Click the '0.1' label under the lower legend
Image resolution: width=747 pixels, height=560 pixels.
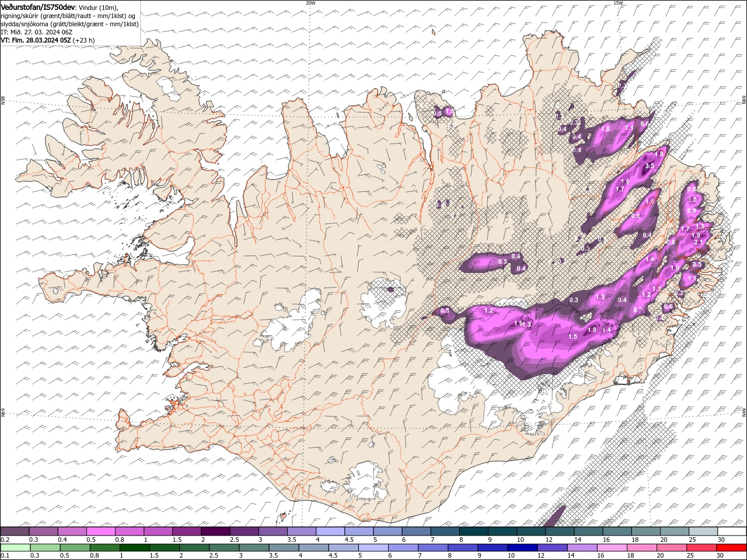click(x=5, y=556)
